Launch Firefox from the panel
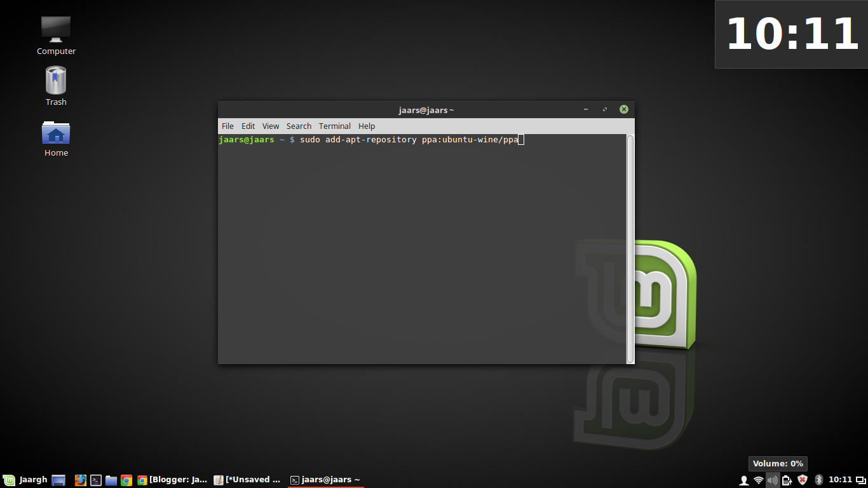868x488 pixels. pos(81,480)
